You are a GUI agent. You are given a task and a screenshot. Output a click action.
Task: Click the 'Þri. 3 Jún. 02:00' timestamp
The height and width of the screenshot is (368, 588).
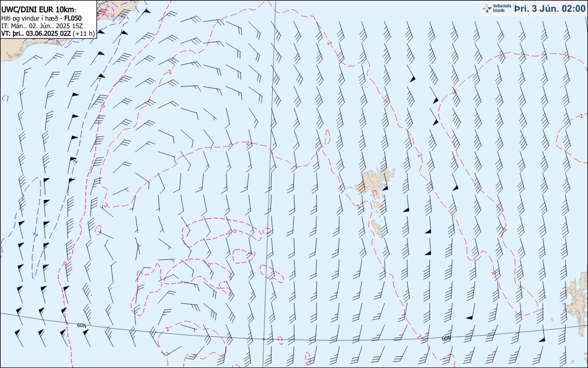[x=550, y=9]
